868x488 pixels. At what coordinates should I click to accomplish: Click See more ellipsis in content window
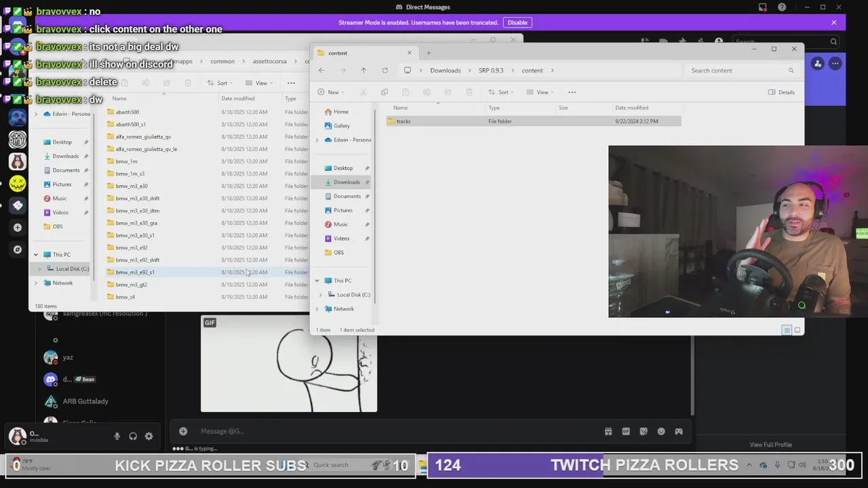click(572, 92)
